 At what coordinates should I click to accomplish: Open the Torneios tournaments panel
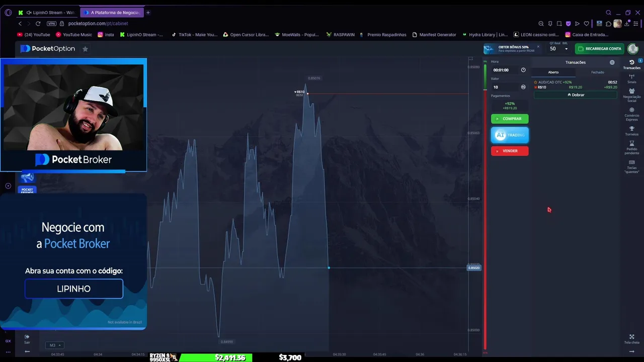631,131
